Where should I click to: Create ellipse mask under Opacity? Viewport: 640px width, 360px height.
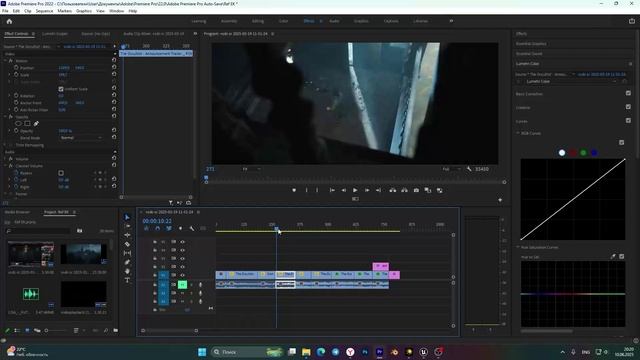(18, 123)
